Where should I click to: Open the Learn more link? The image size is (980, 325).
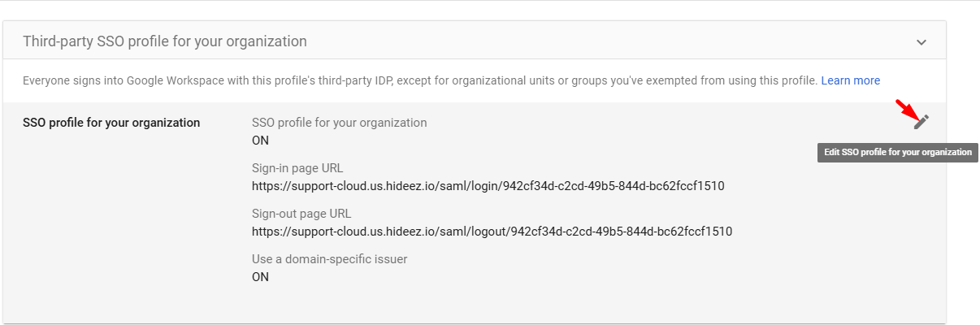(850, 80)
